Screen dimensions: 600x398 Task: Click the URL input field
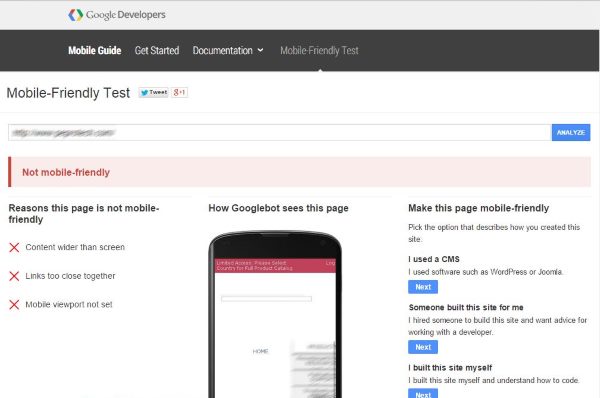pos(280,132)
